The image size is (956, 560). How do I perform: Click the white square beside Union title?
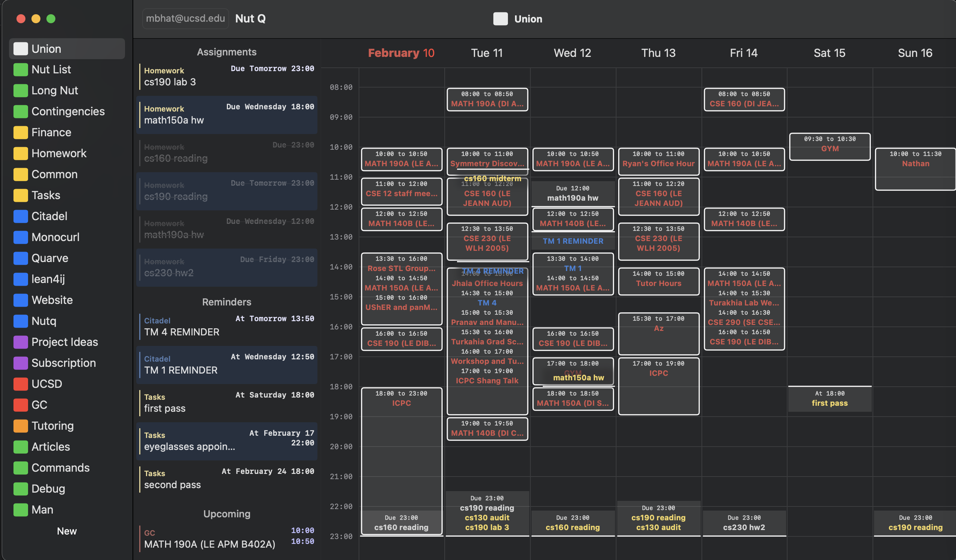pos(500,19)
